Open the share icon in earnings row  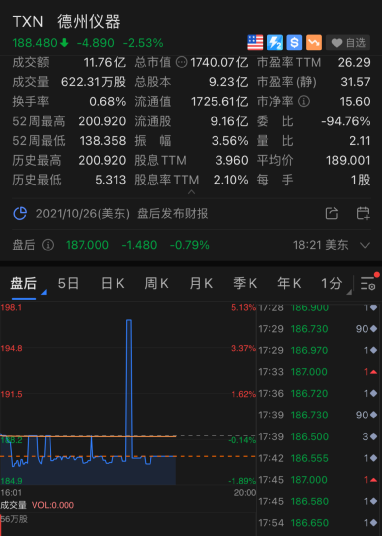pos(332,214)
